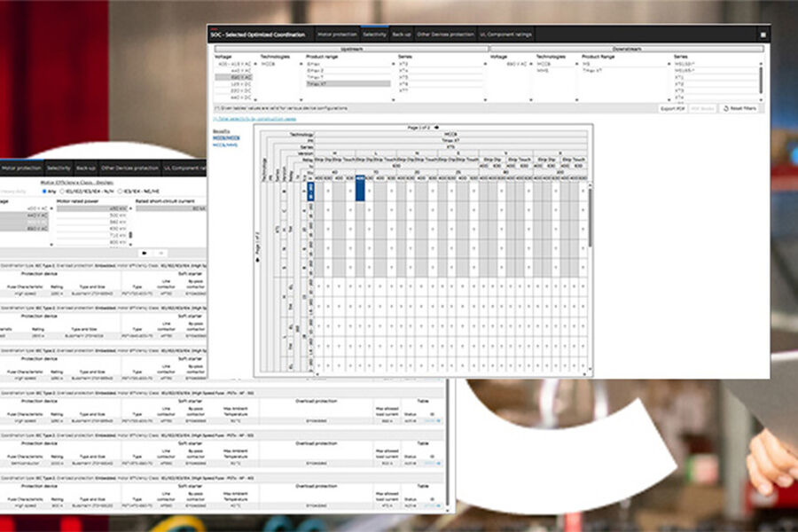Choose 690 V AC in upstream voltage list
Image resolution: width=798 pixels, height=532 pixels.
coord(235,77)
